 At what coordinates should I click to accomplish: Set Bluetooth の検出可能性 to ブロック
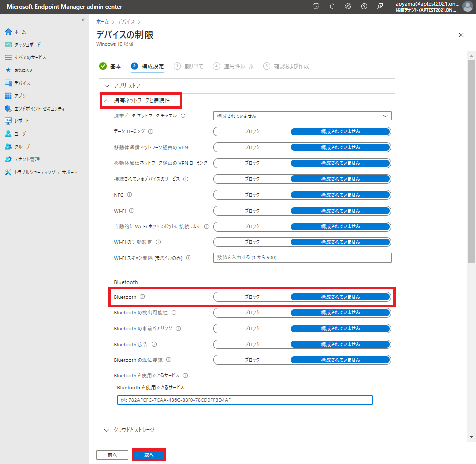pos(252,312)
